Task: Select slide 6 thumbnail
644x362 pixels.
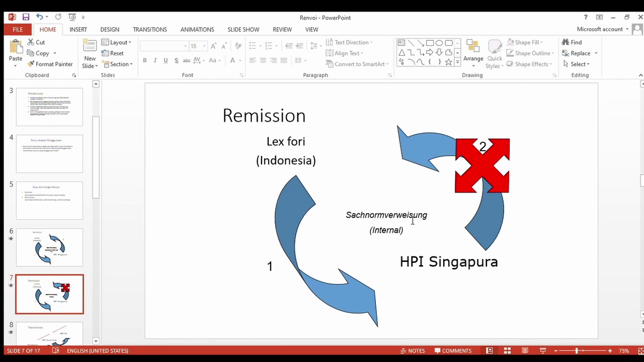Action: [49, 247]
